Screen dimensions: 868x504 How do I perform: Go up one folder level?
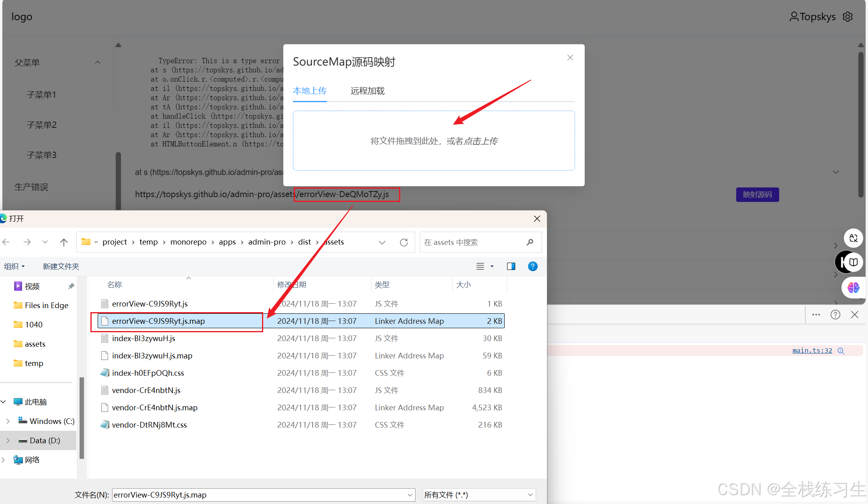click(63, 242)
